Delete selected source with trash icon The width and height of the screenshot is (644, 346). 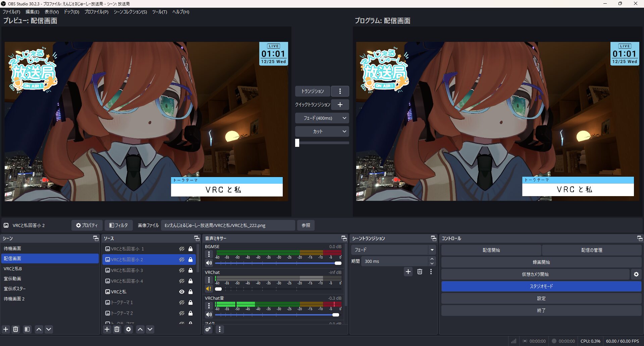point(117,329)
